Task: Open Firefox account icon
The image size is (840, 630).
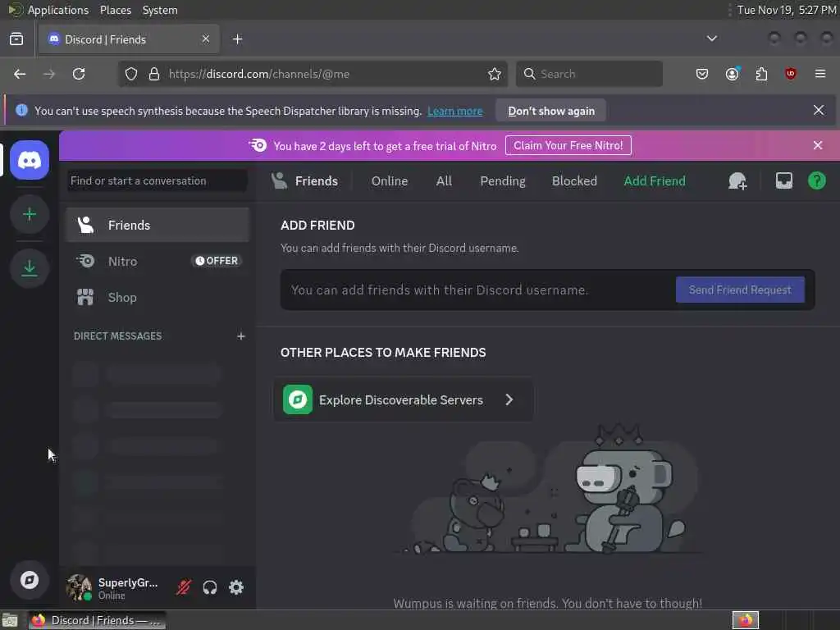Action: [732, 74]
